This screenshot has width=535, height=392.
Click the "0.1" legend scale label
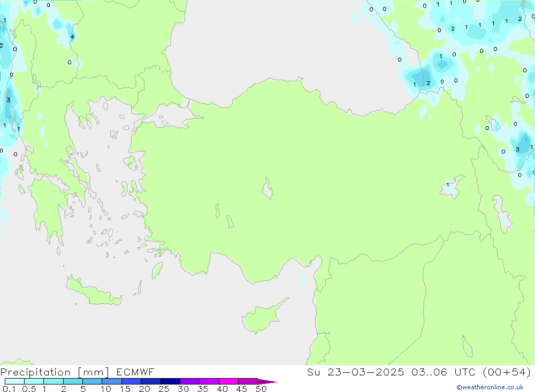coord(9,389)
